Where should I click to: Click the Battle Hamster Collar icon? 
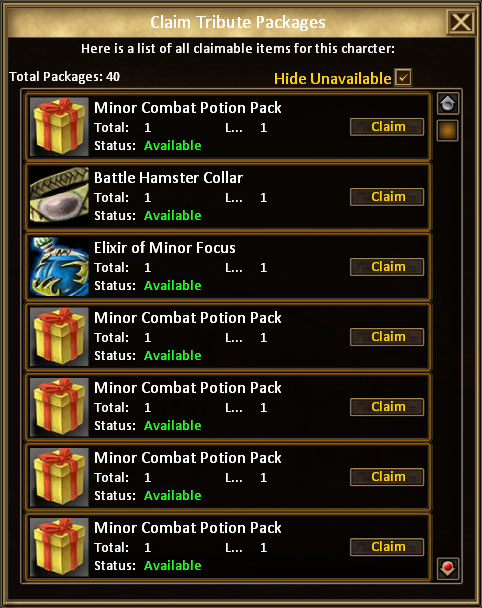click(x=59, y=197)
